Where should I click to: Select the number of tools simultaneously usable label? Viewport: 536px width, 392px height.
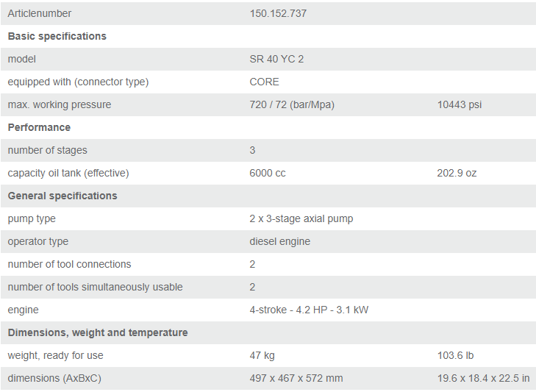96,287
